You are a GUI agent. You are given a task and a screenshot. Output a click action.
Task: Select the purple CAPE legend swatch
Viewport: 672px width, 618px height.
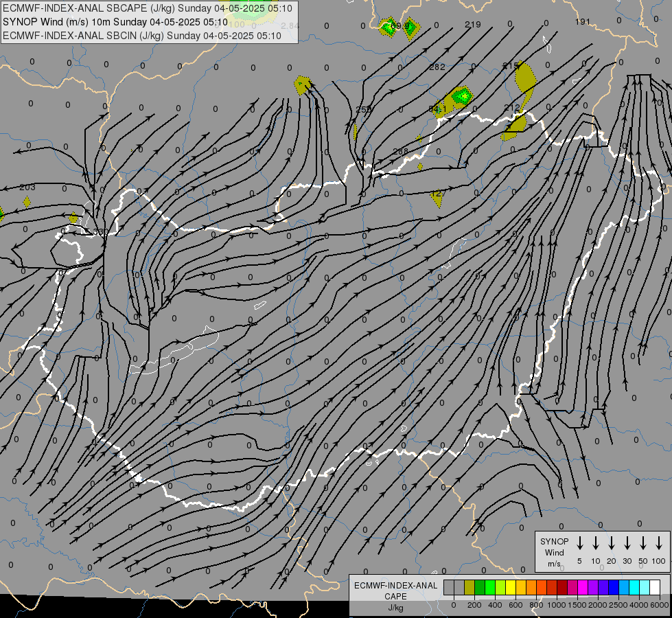(592, 588)
